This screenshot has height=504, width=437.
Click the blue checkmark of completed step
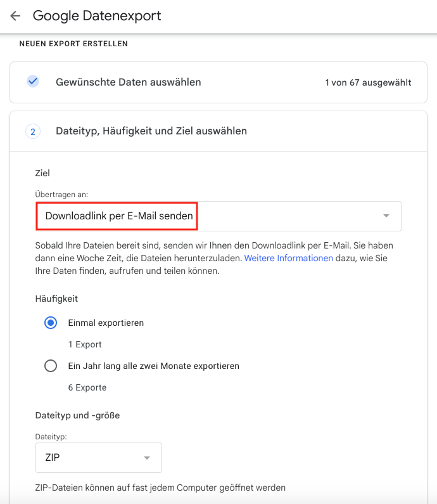click(x=33, y=82)
